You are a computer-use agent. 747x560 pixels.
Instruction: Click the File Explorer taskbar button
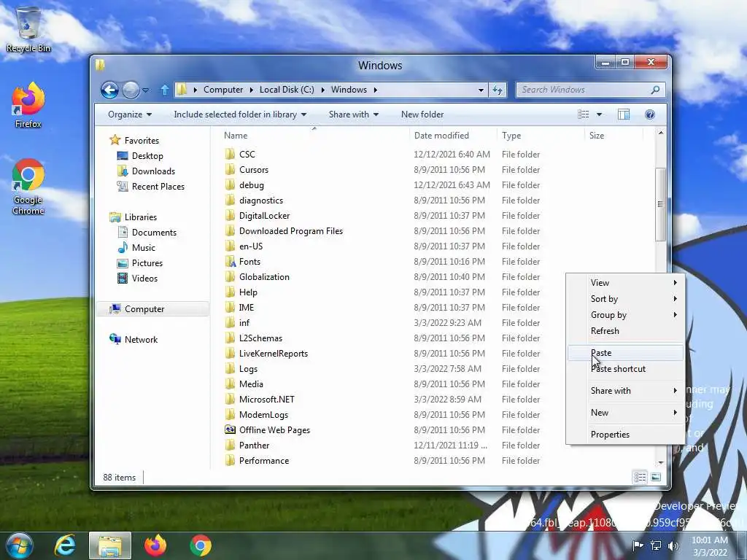[x=109, y=545]
